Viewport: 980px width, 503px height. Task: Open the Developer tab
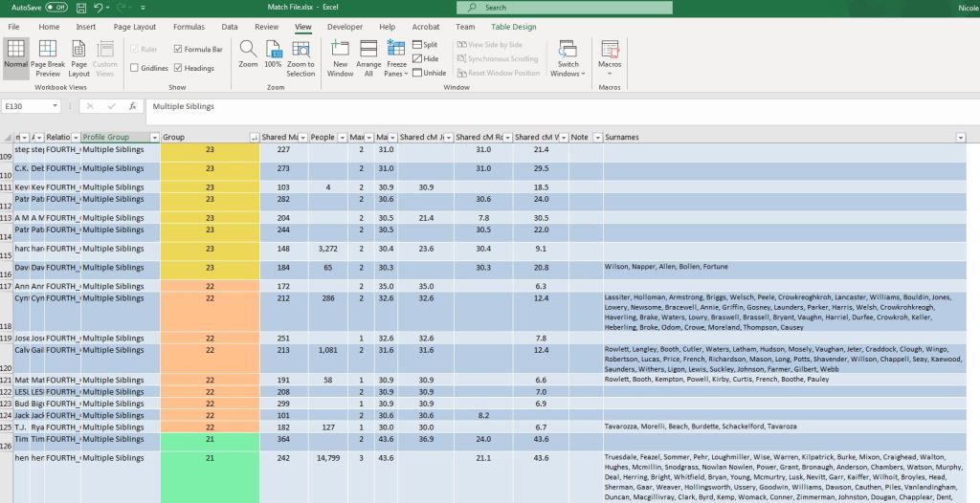(x=345, y=27)
